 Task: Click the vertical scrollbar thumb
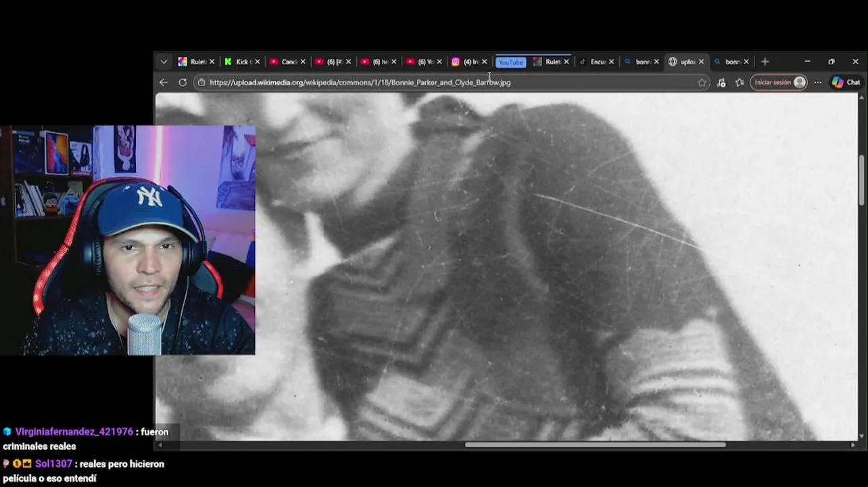(862, 180)
